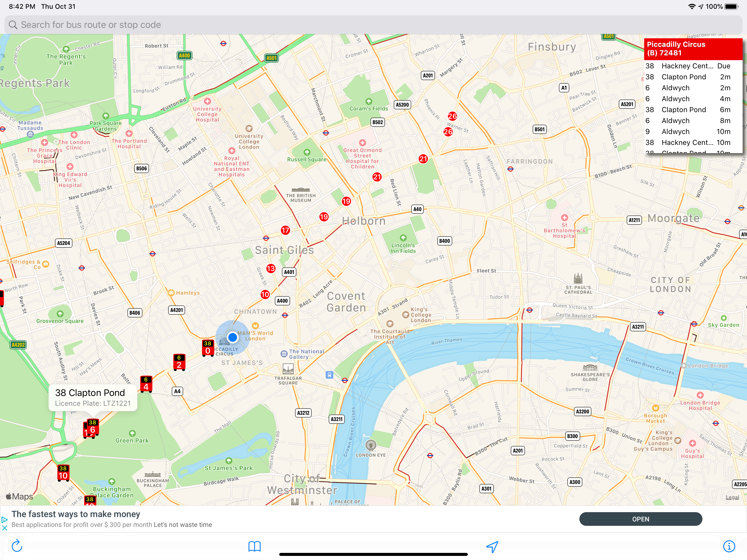The width and height of the screenshot is (747, 560).
Task: Tap bus stop marker 10 near Chinatown
Action: coord(265,294)
